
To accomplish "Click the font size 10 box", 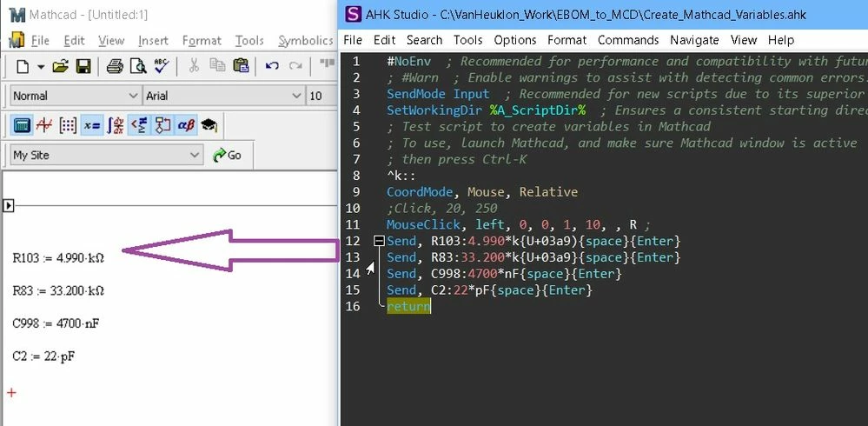I will click(321, 96).
